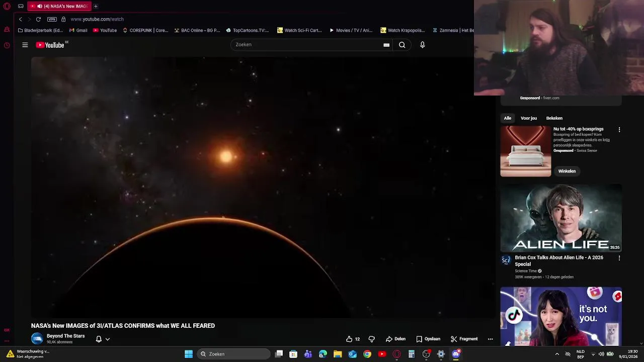Screen dimensions: 644x362
Task: Open the Opera sidebar GX Cleaner icon
Action: tap(7, 30)
